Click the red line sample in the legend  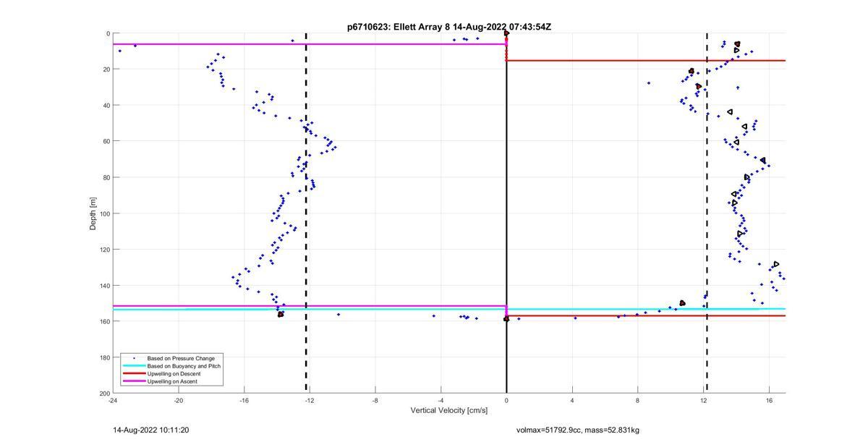click(133, 373)
